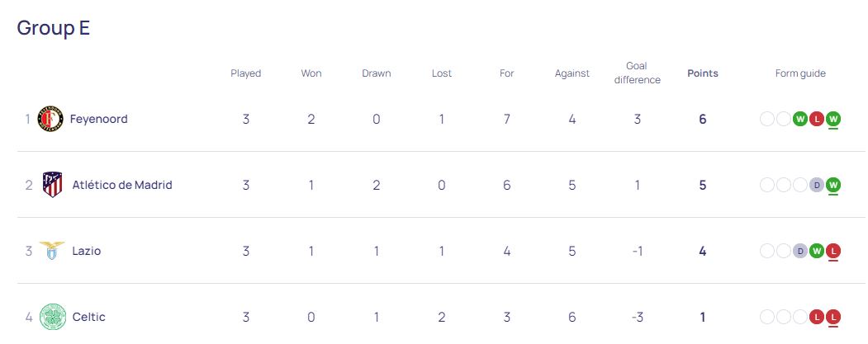Click the Form guide column header

[800, 73]
